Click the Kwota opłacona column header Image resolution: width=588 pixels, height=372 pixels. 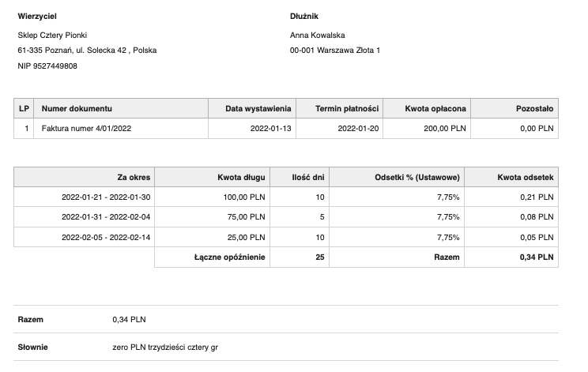[435, 109]
